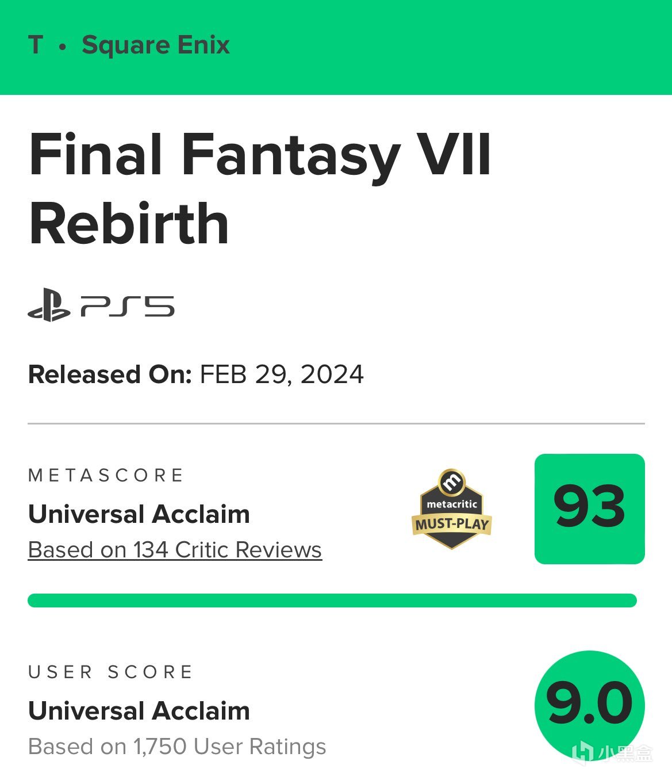
Task: Open the Square Enix publisher link
Action: coord(155,45)
